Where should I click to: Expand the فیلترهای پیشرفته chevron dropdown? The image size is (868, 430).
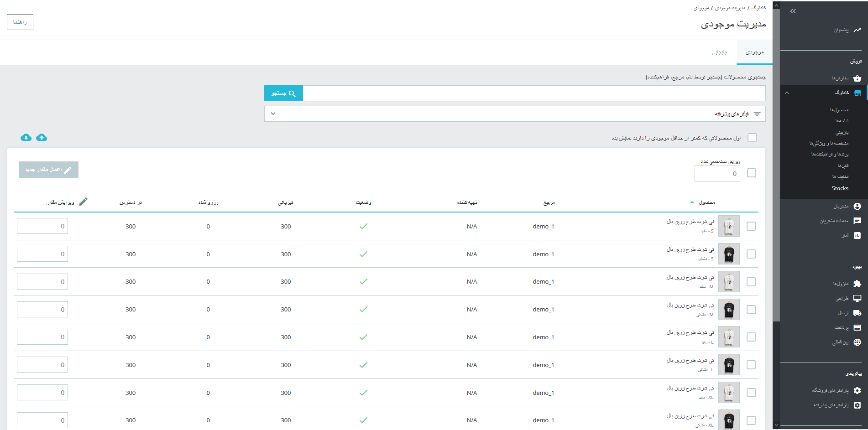tap(273, 114)
